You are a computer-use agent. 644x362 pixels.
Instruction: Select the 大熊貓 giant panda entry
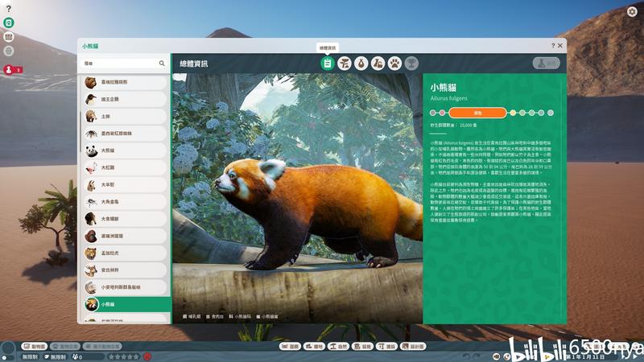click(x=125, y=150)
